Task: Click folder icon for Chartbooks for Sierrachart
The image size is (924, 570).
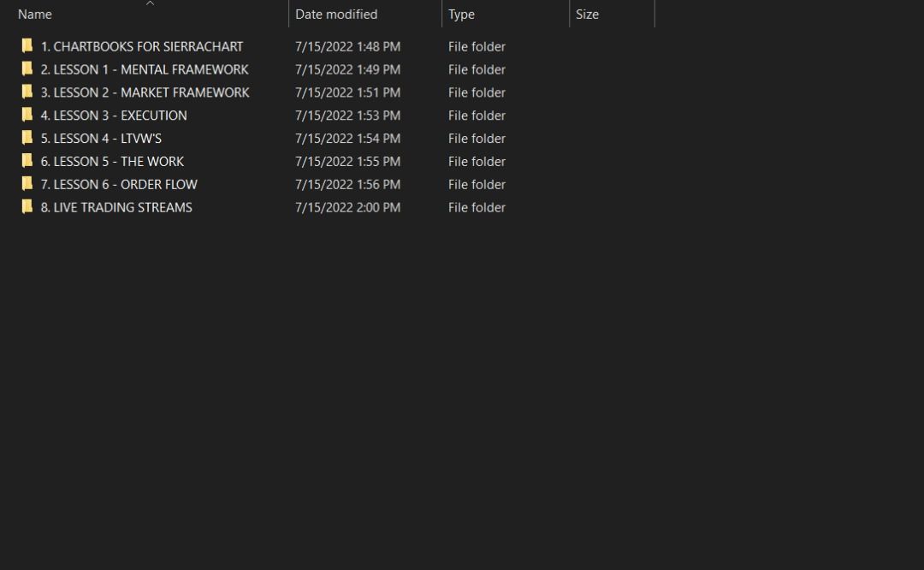Action: click(27, 46)
